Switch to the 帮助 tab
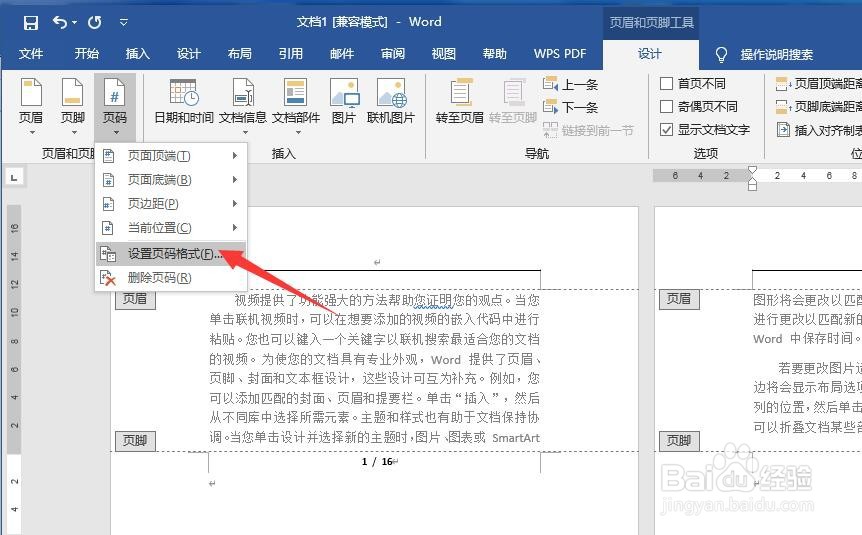862x535 pixels. pyautogui.click(x=494, y=54)
